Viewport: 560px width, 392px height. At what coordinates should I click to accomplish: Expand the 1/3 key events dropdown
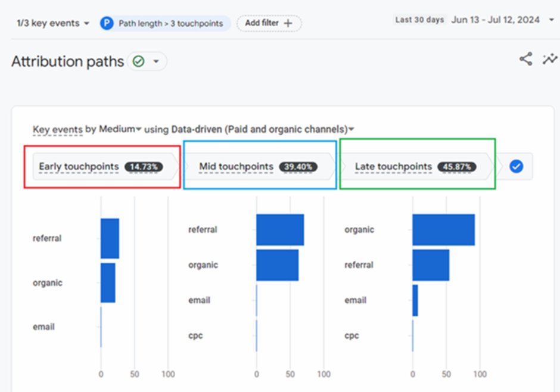86,23
